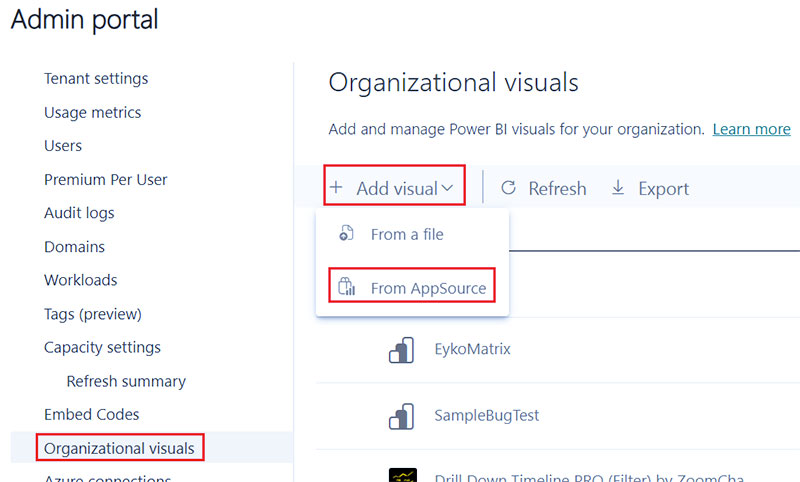Click the Drill Down Timeline PRO visual icon
Viewport: 800px width, 482px height.
coord(403,475)
